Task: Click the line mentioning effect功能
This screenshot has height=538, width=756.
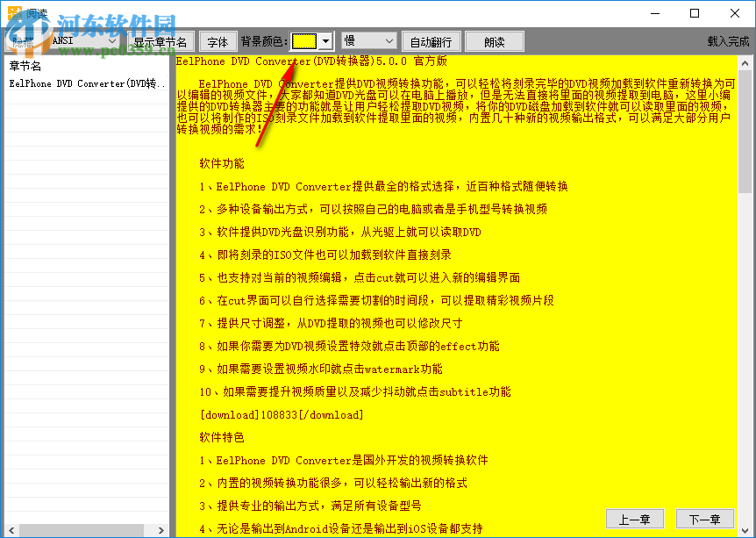Action: [349, 346]
